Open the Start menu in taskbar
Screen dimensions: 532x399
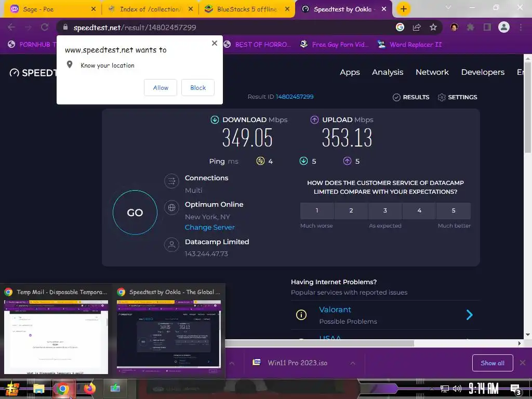coord(12,389)
